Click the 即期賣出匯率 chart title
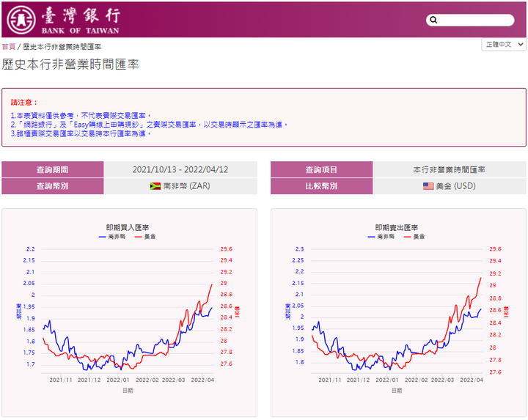This screenshot has height=420, width=528. point(397,228)
